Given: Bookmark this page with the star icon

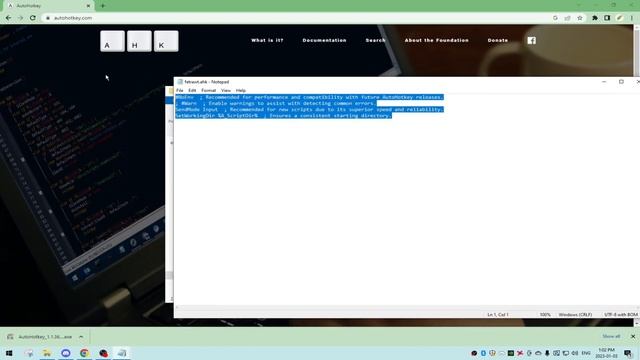Looking at the screenshot, I should pyautogui.click(x=580, y=18).
